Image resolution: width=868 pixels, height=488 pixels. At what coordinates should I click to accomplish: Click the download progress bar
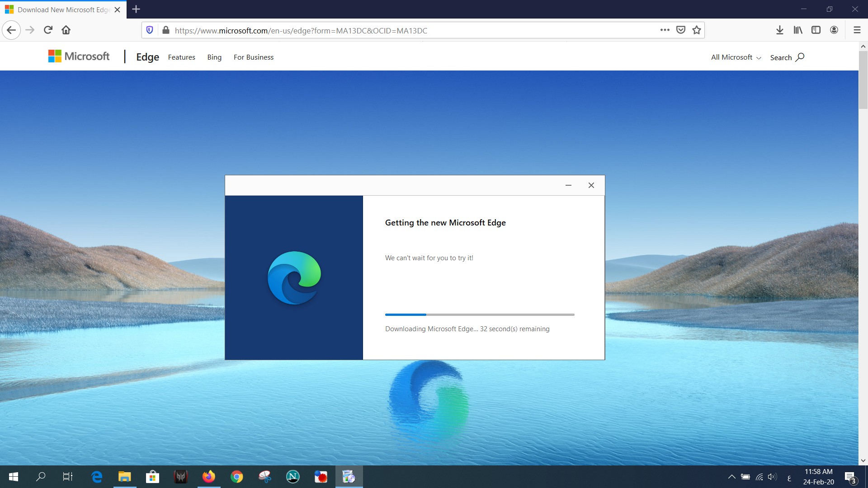coord(480,314)
